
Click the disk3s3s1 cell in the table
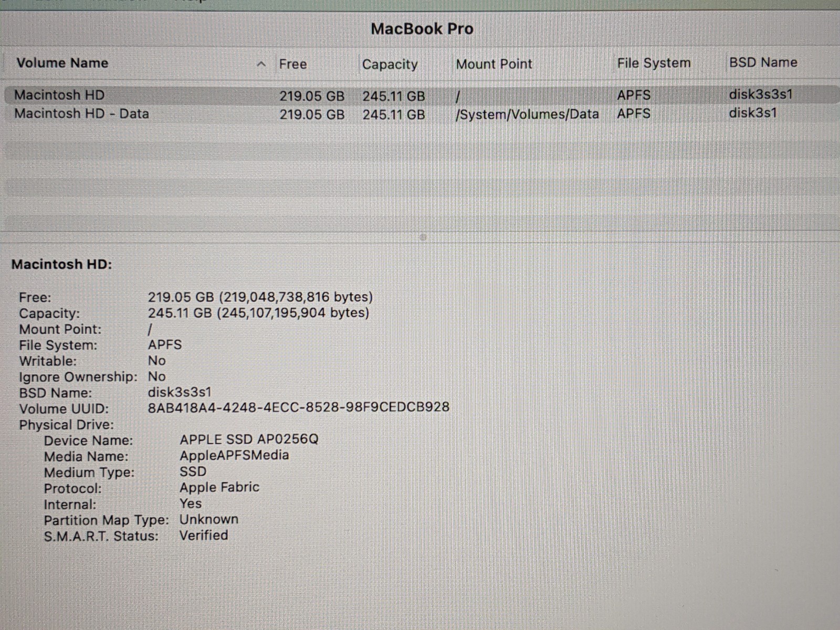point(761,94)
